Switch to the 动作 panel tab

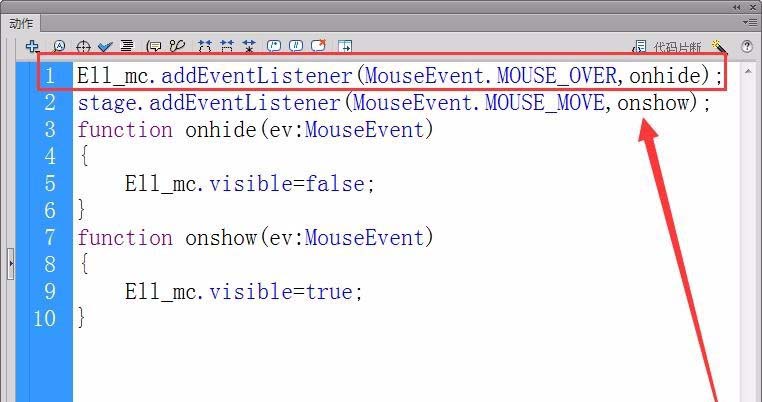coord(21,23)
